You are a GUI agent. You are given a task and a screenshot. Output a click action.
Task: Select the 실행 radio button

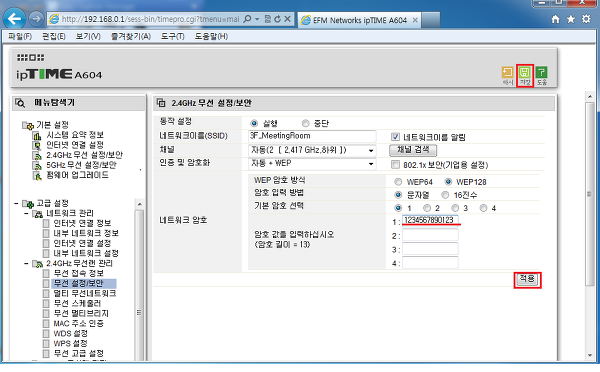click(254, 123)
